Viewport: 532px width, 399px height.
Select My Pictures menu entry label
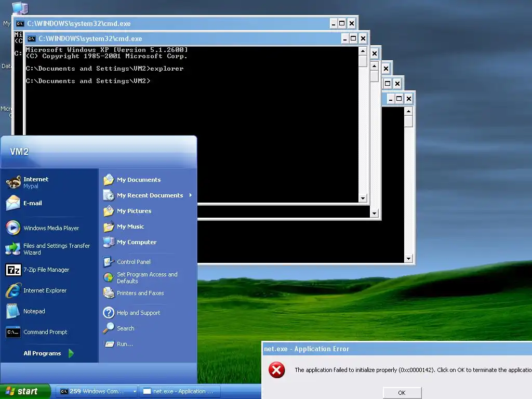[134, 211]
